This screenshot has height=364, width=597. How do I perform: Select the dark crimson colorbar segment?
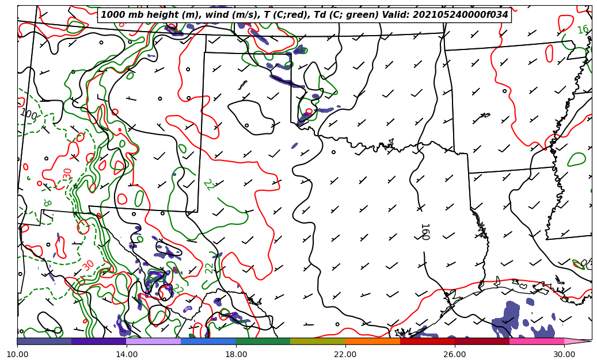tap(482, 341)
